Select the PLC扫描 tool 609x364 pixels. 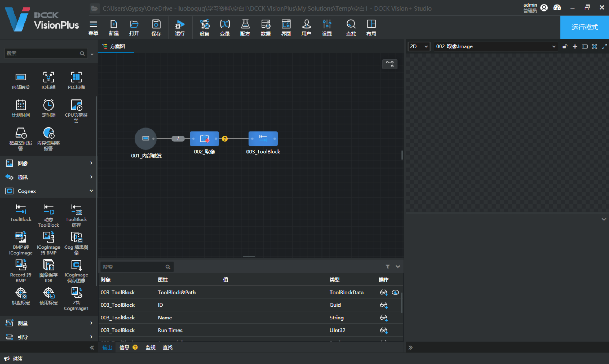click(76, 80)
